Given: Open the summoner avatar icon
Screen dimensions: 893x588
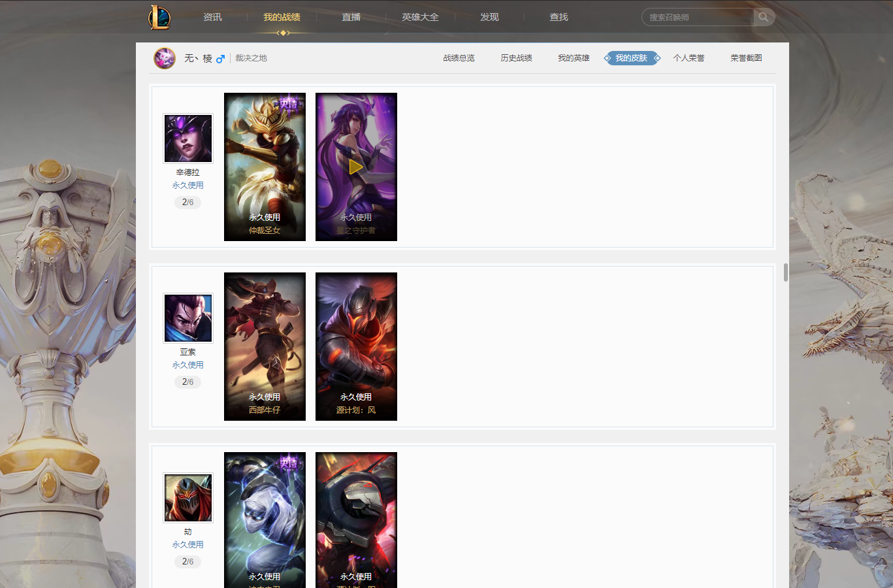Looking at the screenshot, I should (x=165, y=58).
